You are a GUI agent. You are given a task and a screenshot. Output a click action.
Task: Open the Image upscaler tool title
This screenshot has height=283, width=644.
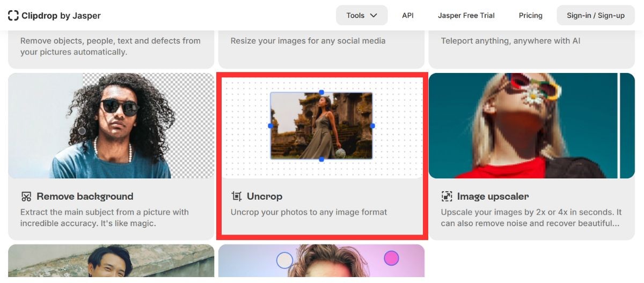click(493, 197)
